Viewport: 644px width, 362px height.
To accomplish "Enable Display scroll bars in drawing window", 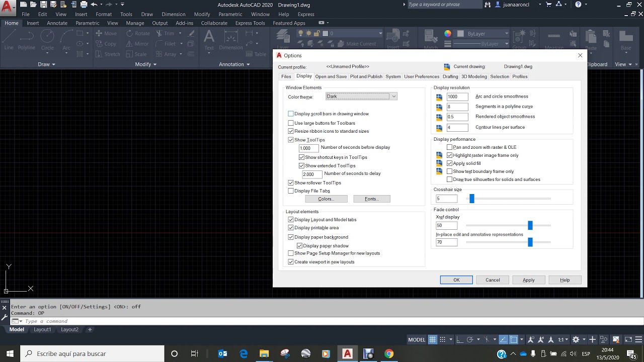I will [291, 114].
